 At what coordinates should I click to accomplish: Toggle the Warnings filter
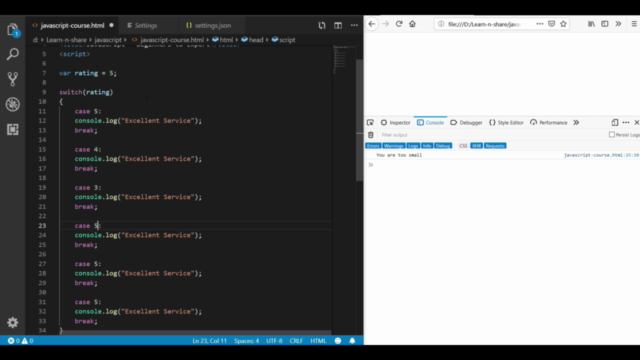coord(393,146)
